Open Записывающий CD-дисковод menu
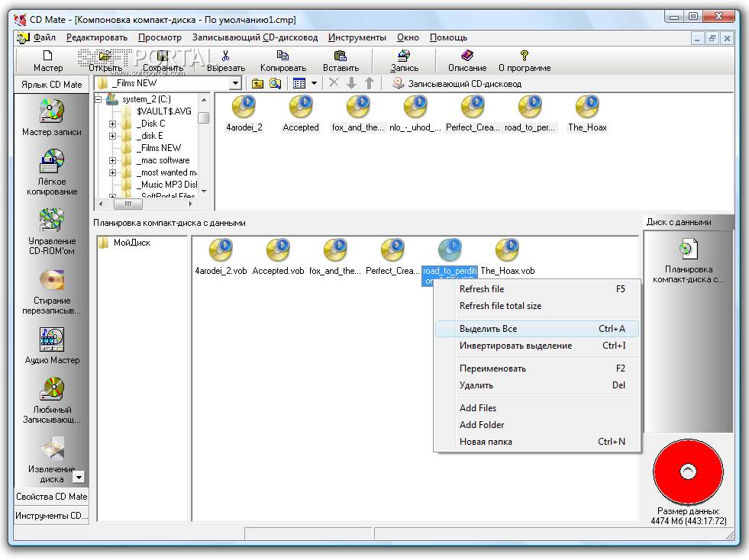 [x=254, y=37]
